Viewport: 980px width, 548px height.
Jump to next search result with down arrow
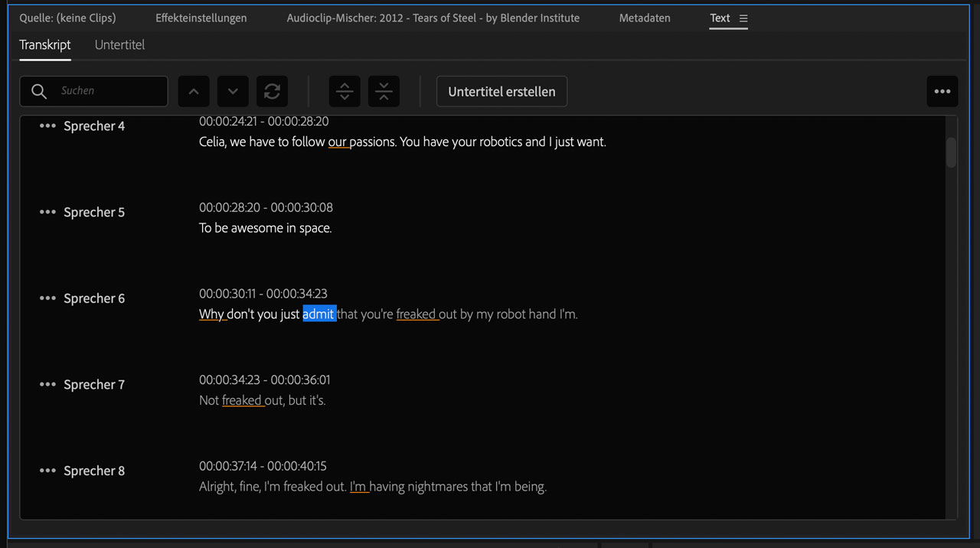233,91
